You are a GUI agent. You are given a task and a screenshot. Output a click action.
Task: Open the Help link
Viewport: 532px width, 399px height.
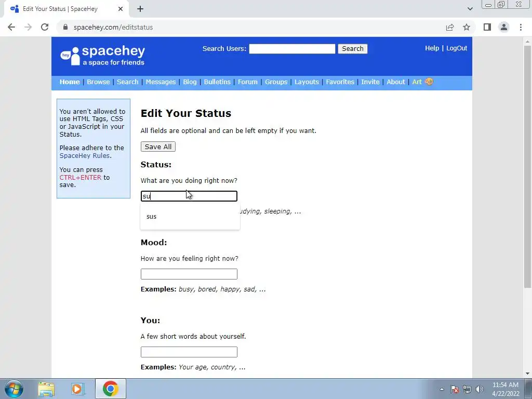(432, 48)
